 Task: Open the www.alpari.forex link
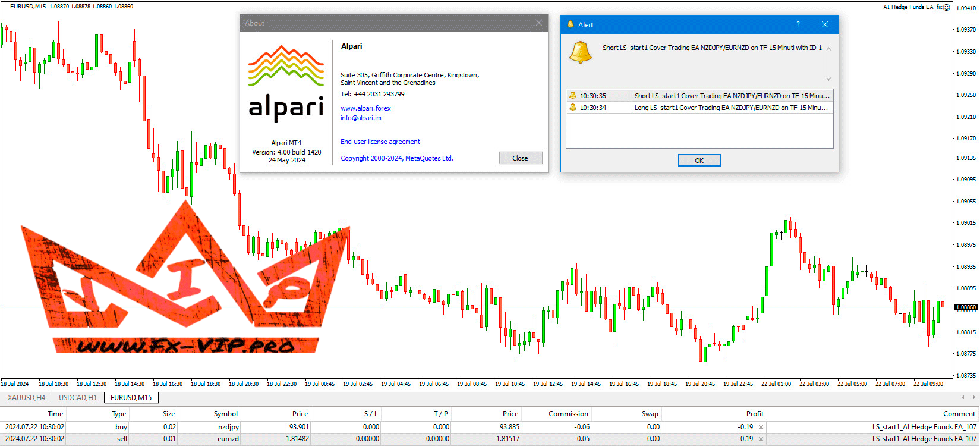(365, 108)
